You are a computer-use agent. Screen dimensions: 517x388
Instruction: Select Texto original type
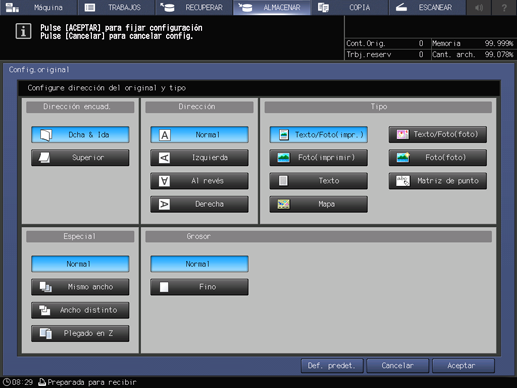[x=318, y=181]
